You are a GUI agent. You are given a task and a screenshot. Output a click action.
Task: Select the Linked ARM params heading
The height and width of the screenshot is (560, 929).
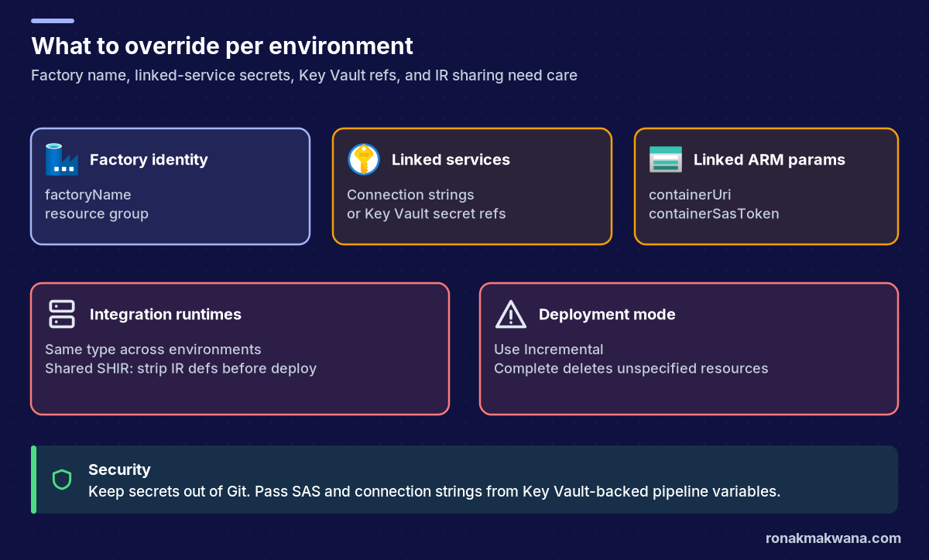[x=769, y=159]
